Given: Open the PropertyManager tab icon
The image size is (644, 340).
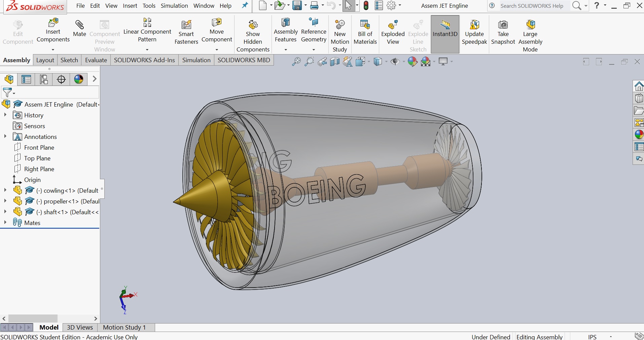Looking at the screenshot, I should pos(26,79).
